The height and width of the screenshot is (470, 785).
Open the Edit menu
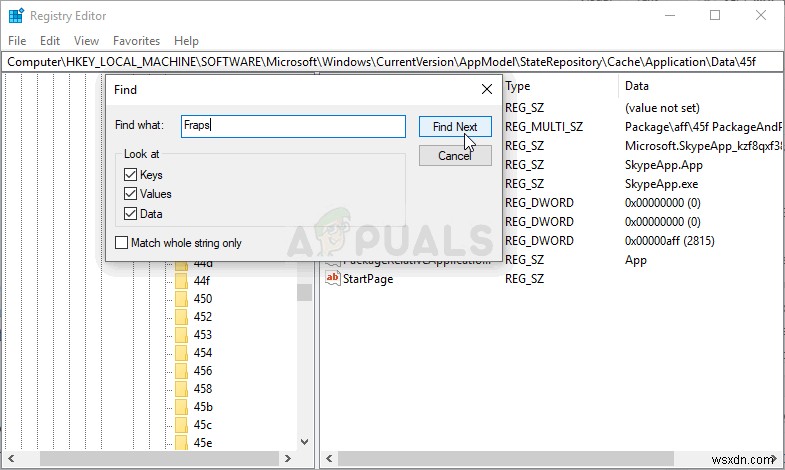50,41
